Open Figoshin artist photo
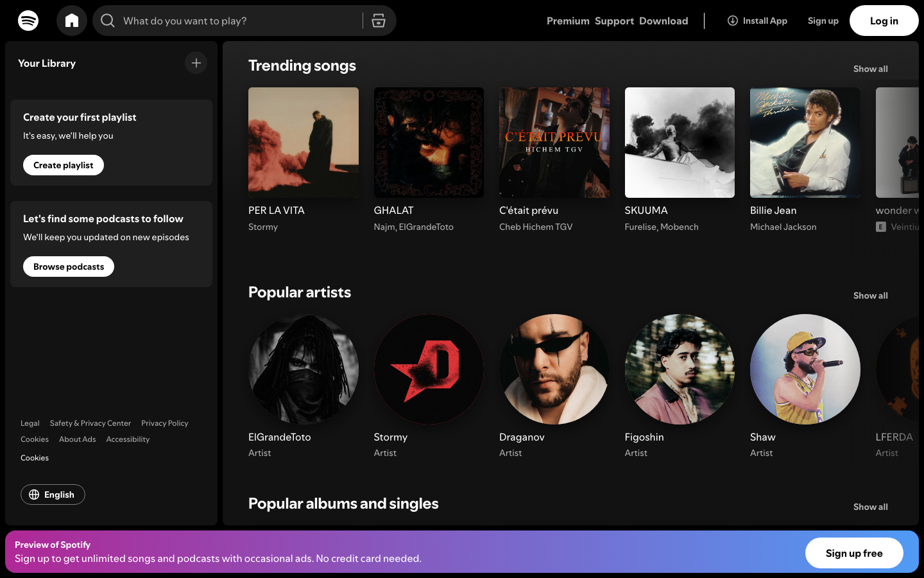The height and width of the screenshot is (578, 924). point(680,369)
